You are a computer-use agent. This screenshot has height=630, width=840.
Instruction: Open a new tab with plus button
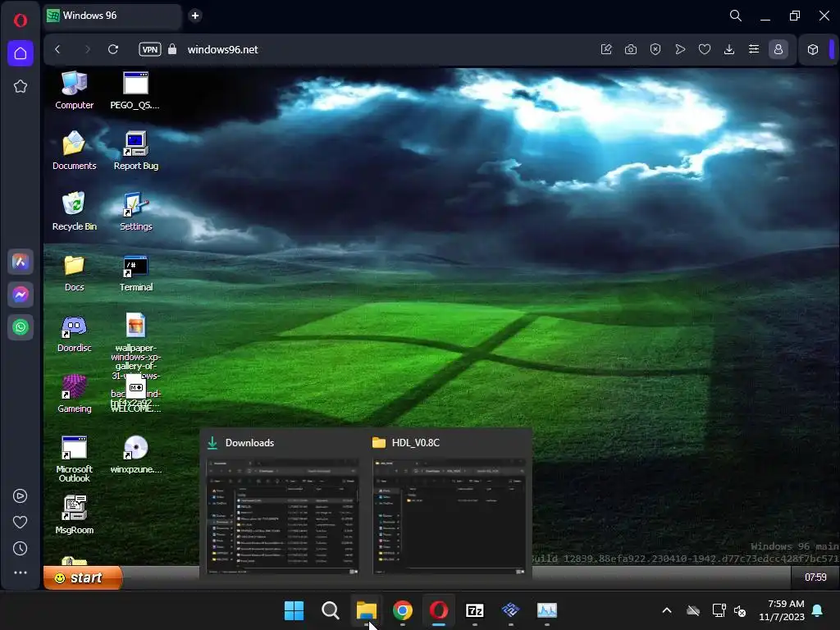pyautogui.click(x=195, y=16)
